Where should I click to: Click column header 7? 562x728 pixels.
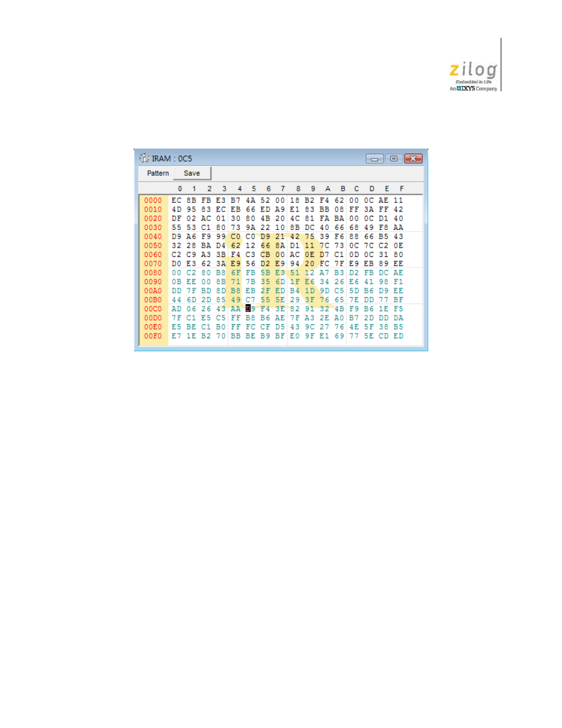point(283,189)
